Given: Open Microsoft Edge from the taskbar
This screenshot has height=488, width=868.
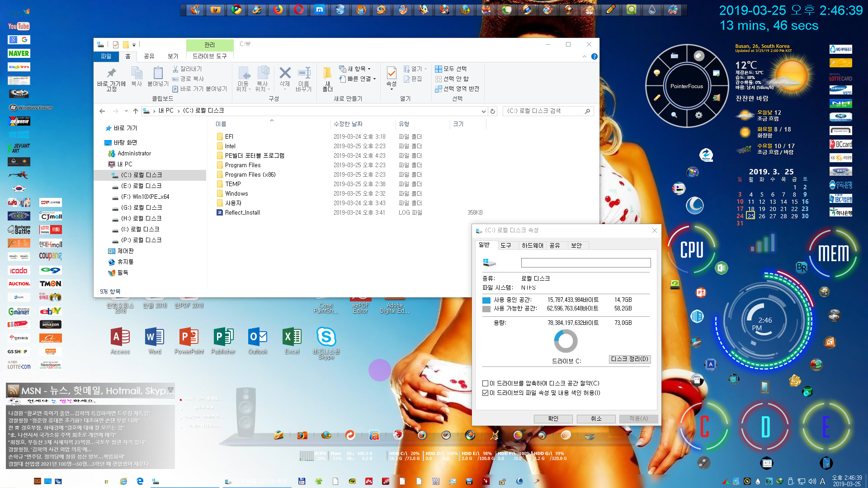Looking at the screenshot, I should point(140,481).
